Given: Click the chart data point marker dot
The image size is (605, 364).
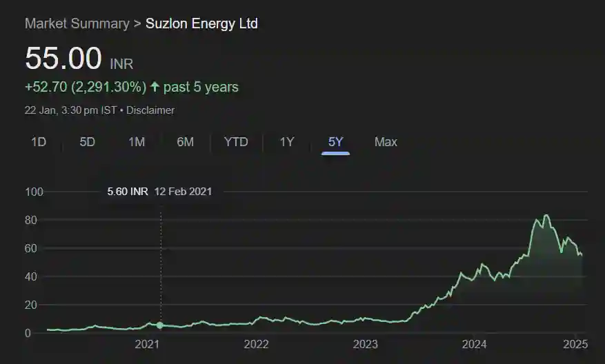Looking at the screenshot, I should pyautogui.click(x=160, y=325).
